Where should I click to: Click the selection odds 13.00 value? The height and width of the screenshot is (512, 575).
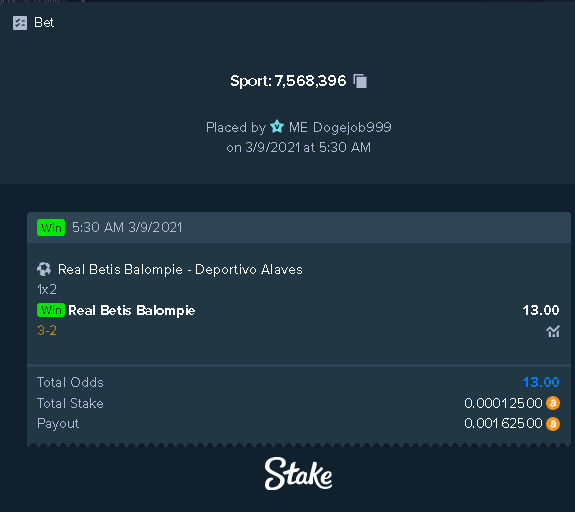(541, 310)
